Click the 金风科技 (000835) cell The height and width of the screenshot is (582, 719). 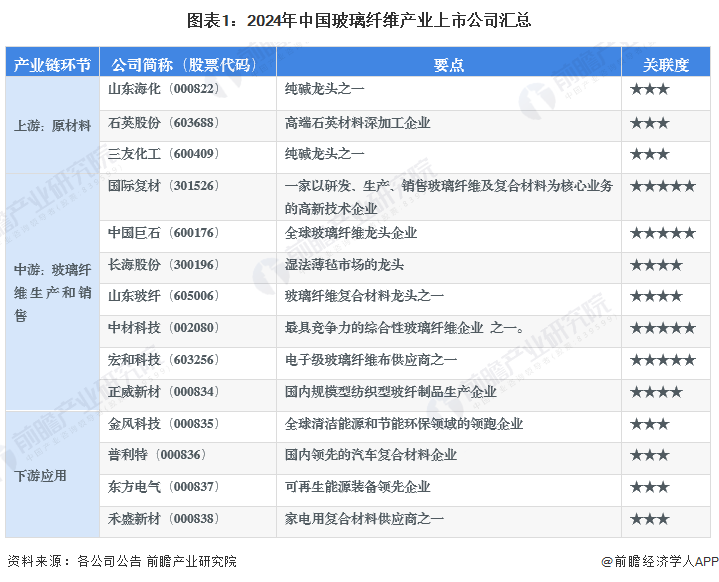click(188, 427)
